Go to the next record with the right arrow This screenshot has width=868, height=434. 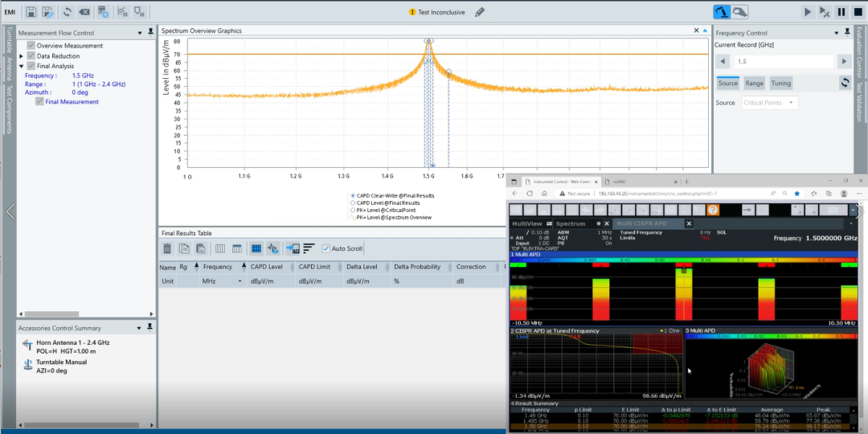[844, 61]
